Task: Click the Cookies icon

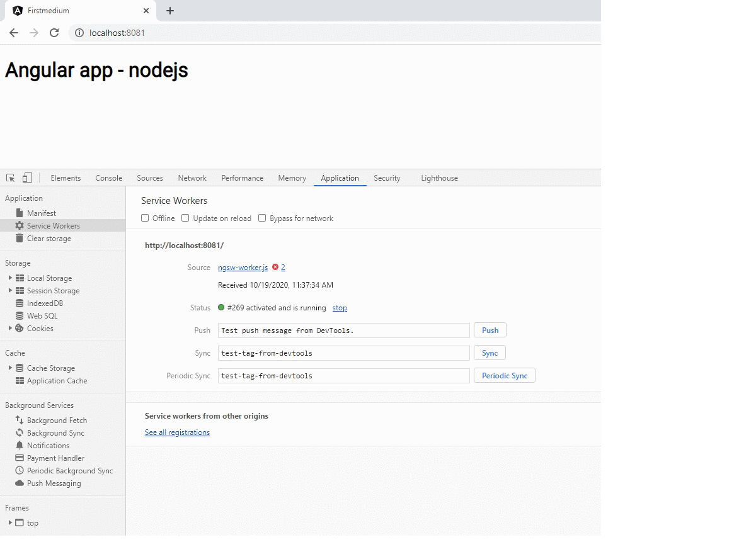Action: click(20, 329)
